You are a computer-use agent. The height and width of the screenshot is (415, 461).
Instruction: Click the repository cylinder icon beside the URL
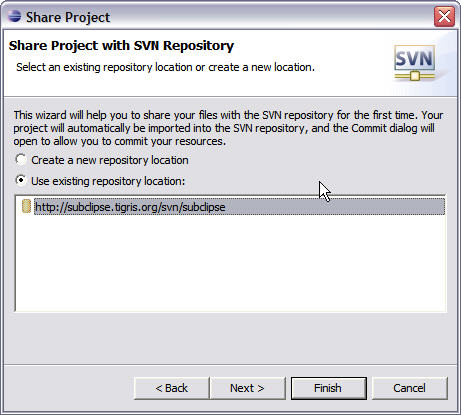26,206
